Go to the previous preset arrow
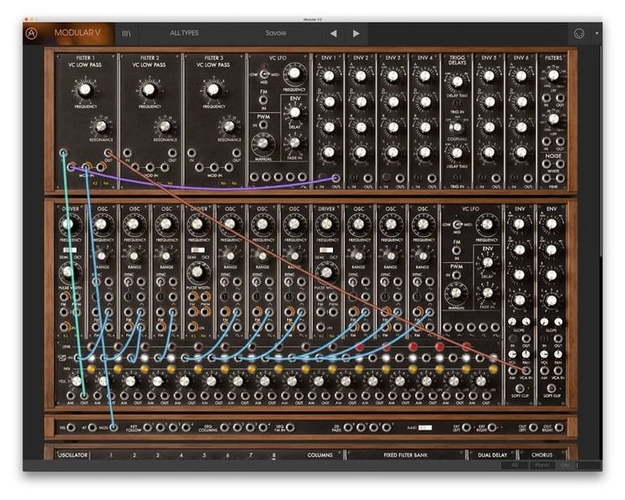625x500 pixels. [334, 34]
